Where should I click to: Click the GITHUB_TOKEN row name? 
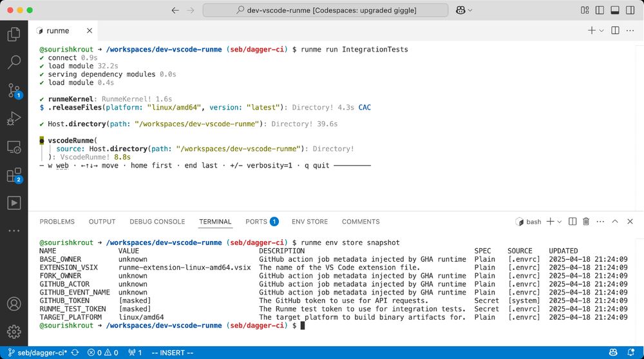coord(64,300)
